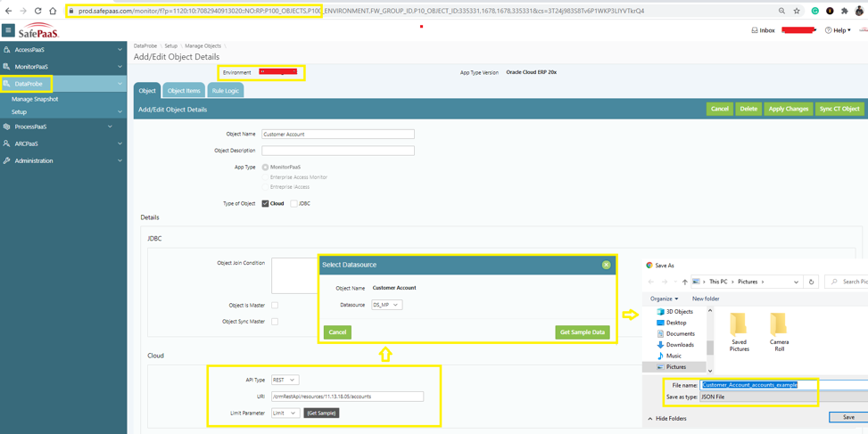
Task: Click the Setup breadcrumb link
Action: pos(170,45)
